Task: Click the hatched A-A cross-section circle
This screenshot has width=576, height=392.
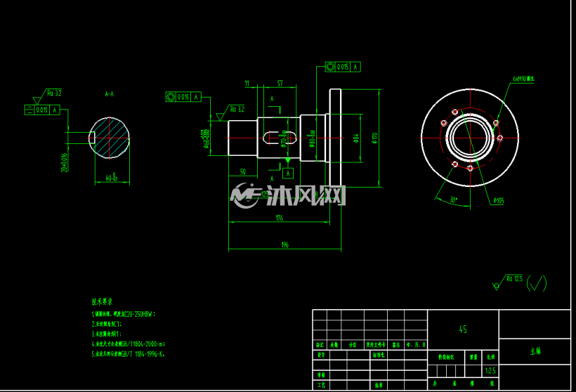Action: pyautogui.click(x=110, y=138)
